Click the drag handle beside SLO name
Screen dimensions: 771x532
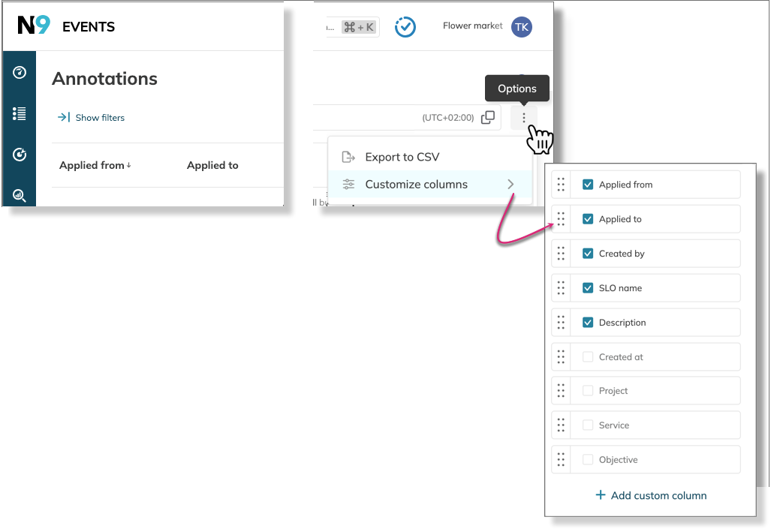click(x=561, y=288)
